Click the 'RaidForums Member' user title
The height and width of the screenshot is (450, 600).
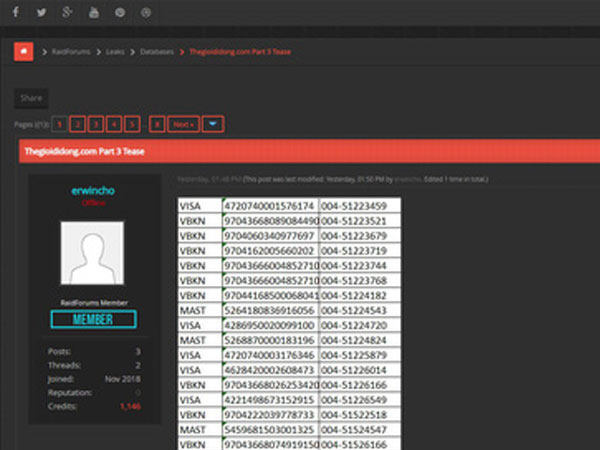[x=94, y=303]
